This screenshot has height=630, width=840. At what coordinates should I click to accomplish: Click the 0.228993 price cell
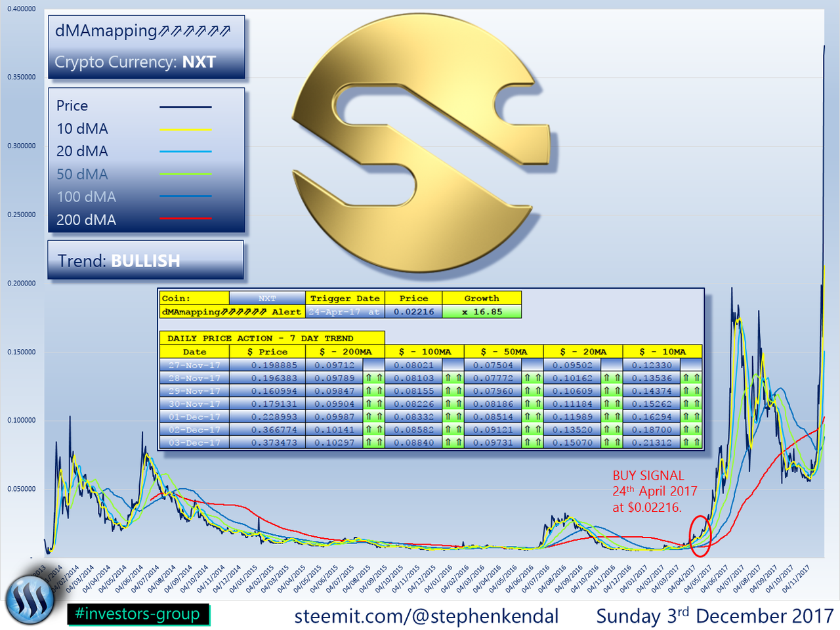click(x=268, y=417)
